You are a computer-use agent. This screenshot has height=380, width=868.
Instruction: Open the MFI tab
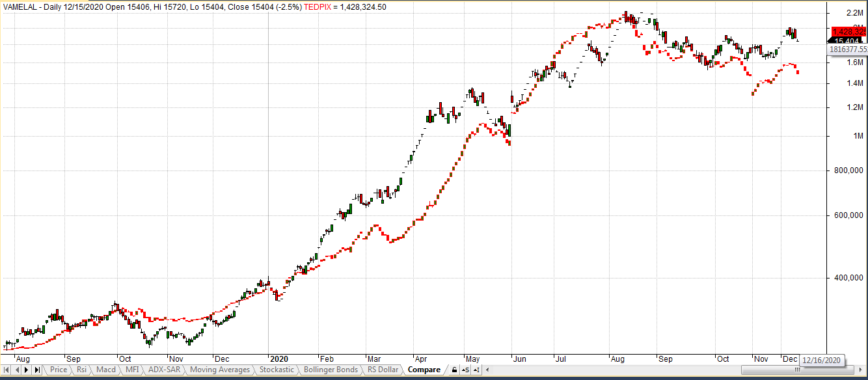pyautogui.click(x=132, y=370)
